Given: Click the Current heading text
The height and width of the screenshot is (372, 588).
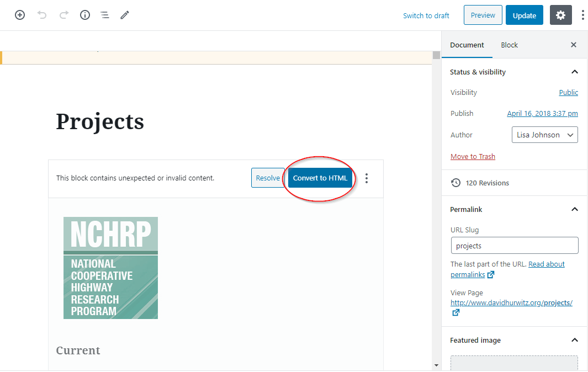Looking at the screenshot, I should 78,350.
